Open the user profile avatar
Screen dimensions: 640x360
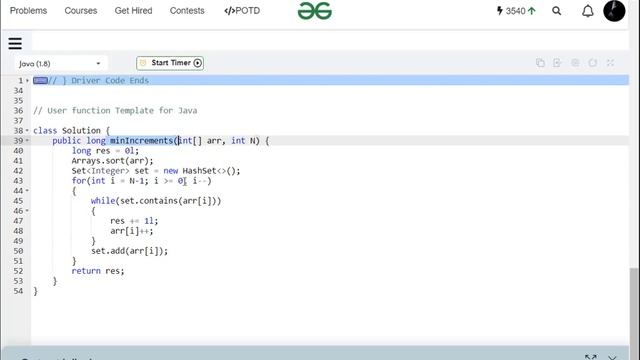[x=614, y=11]
